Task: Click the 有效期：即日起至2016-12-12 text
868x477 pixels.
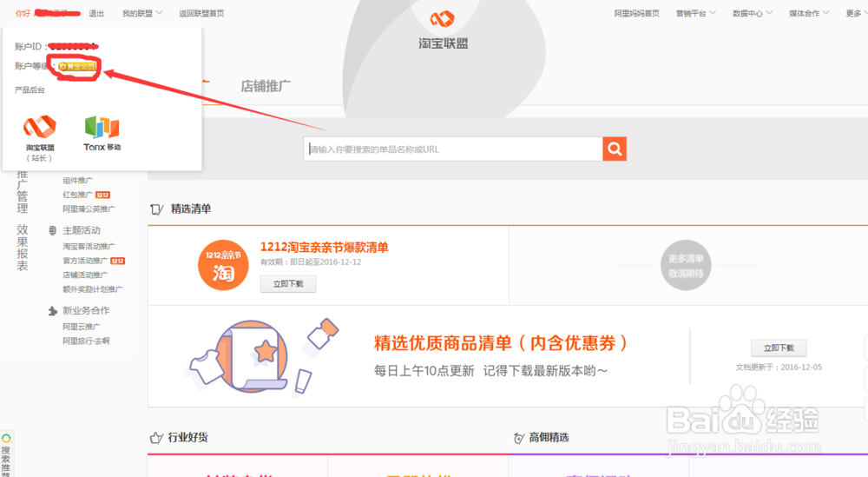Action: (x=311, y=262)
